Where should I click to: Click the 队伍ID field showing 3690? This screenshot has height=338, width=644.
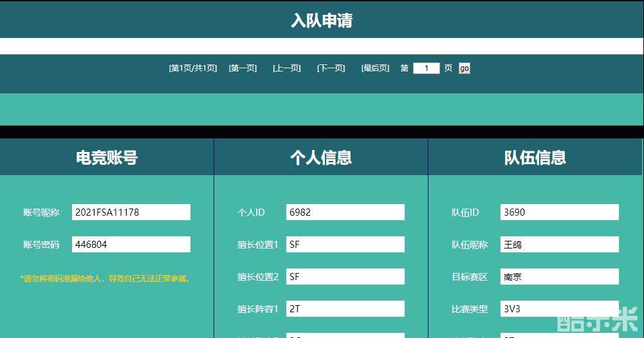(560, 212)
